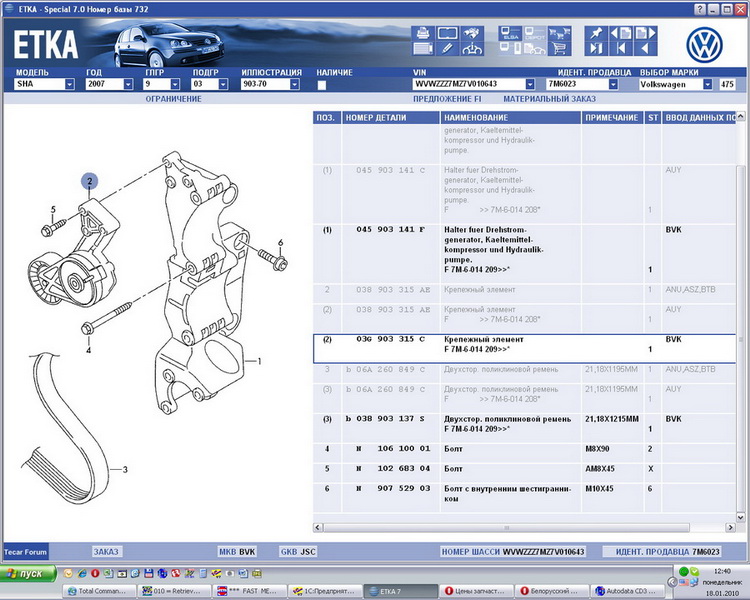750x600 pixels.
Task: Click callout number 3 near the belt
Action: pos(125,469)
